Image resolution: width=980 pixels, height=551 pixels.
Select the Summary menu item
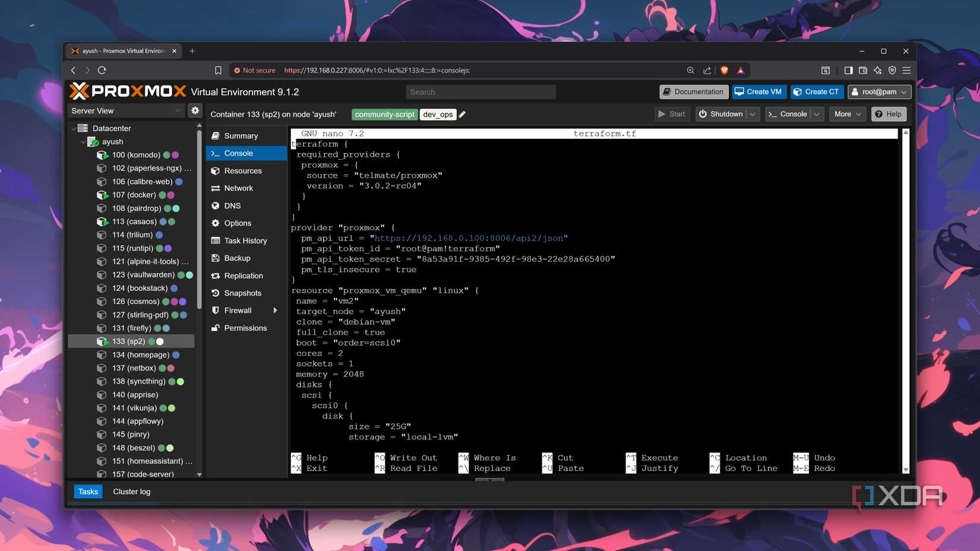click(241, 136)
